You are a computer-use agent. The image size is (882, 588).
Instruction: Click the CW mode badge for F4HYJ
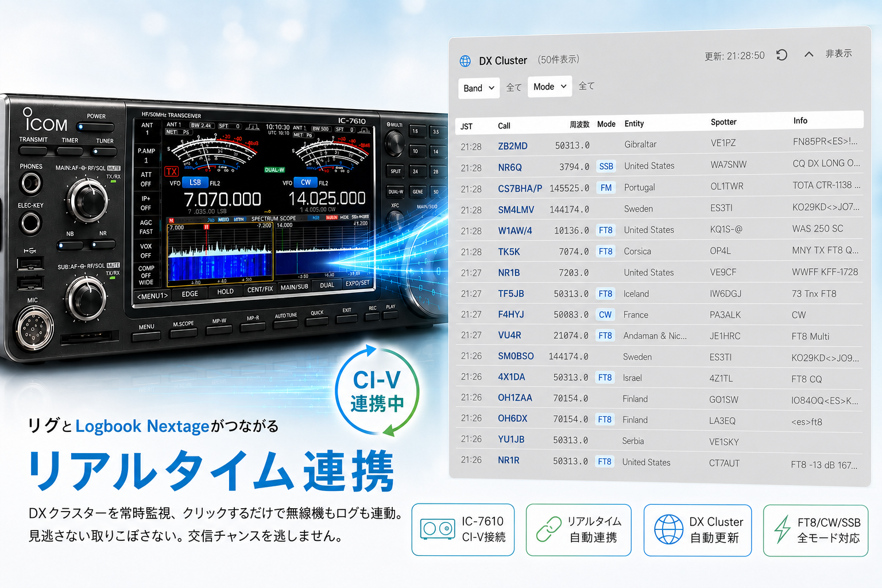(x=605, y=315)
